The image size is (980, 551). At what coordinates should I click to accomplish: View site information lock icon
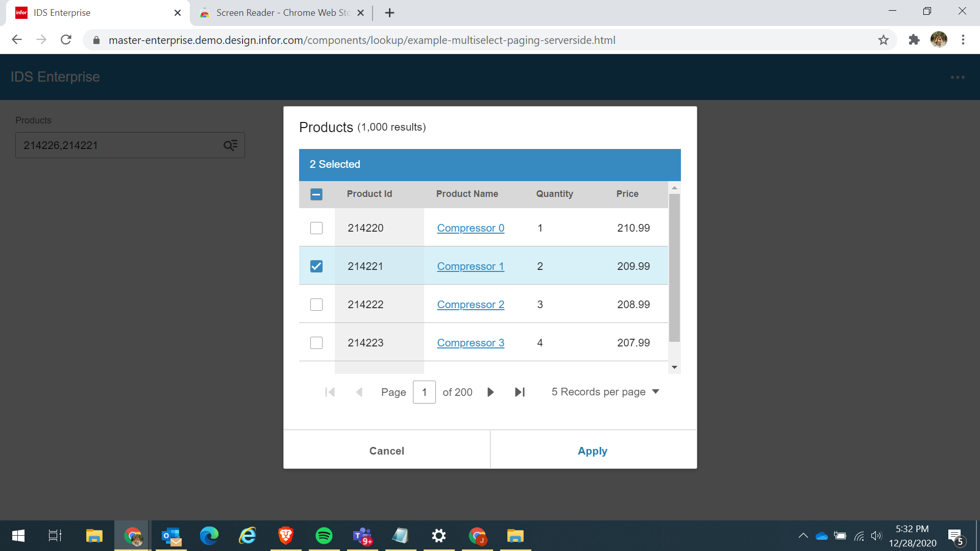click(x=96, y=40)
